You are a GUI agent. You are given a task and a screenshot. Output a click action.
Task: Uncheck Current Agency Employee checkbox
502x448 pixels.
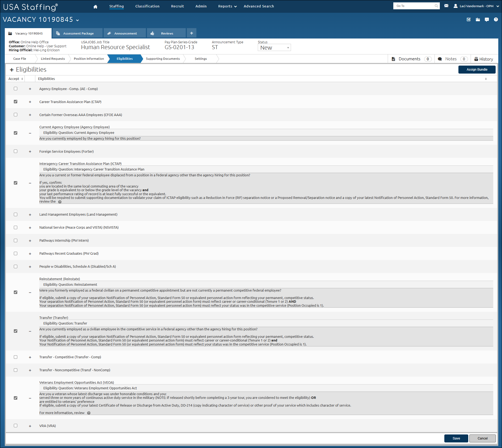point(16,133)
